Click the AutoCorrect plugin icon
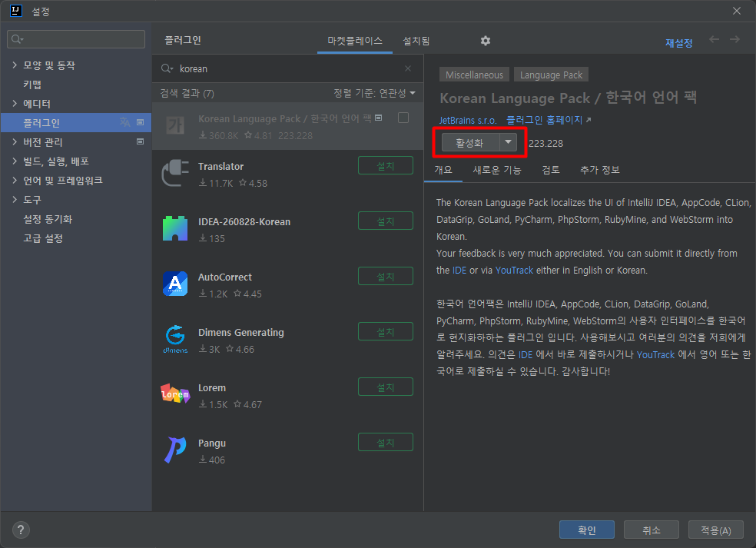Viewport: 756px width, 548px height. pyautogui.click(x=175, y=284)
